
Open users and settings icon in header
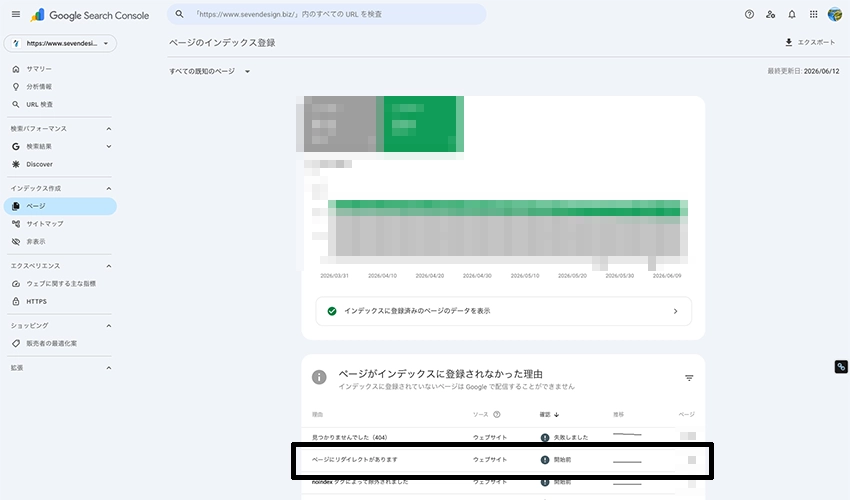point(770,15)
